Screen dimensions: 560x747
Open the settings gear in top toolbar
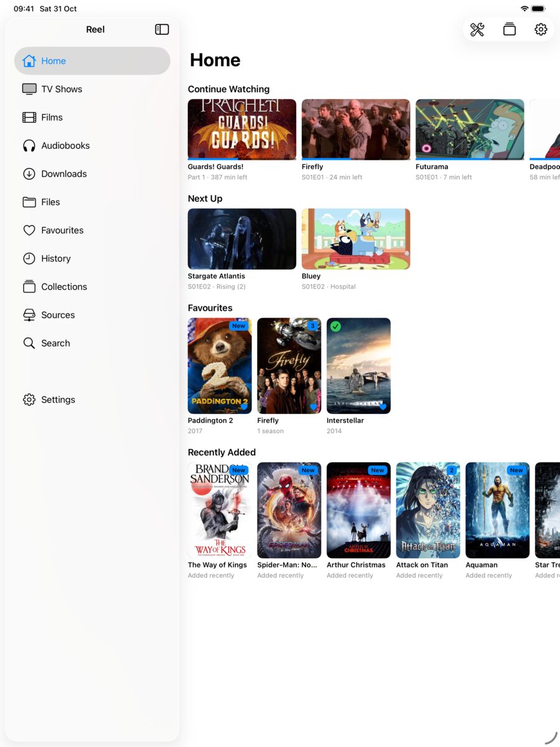541,29
